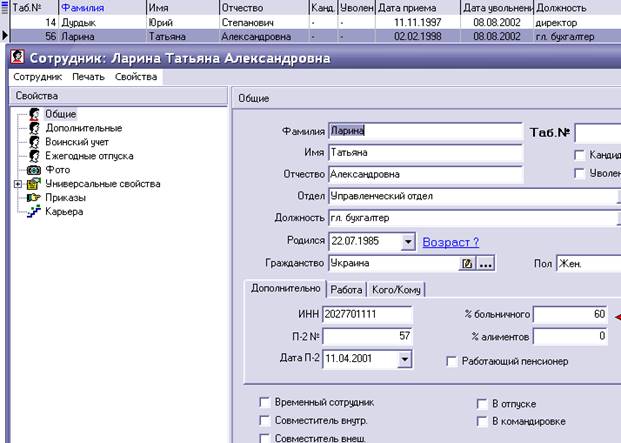The height and width of the screenshot is (443, 621).
Task: Open the Фото camera icon
Action: [x=34, y=170]
